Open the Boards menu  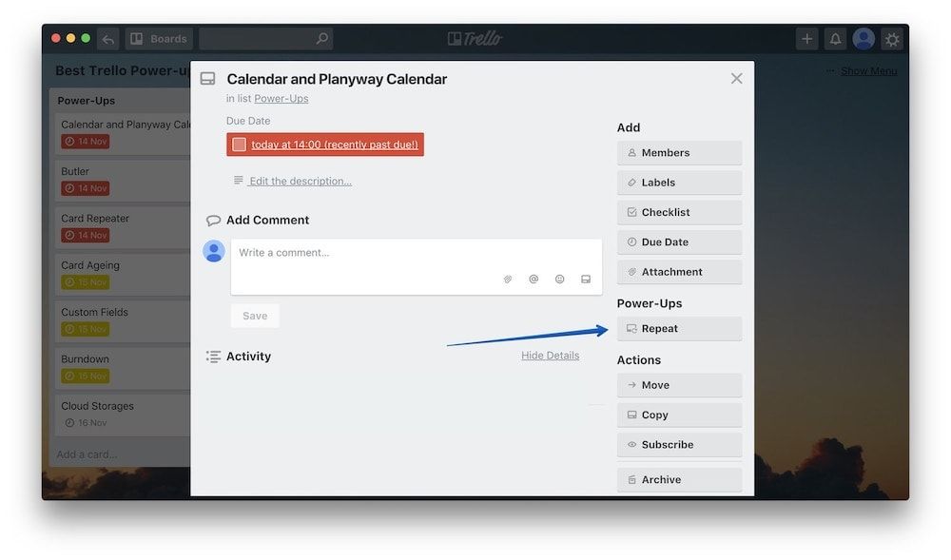[159, 39]
